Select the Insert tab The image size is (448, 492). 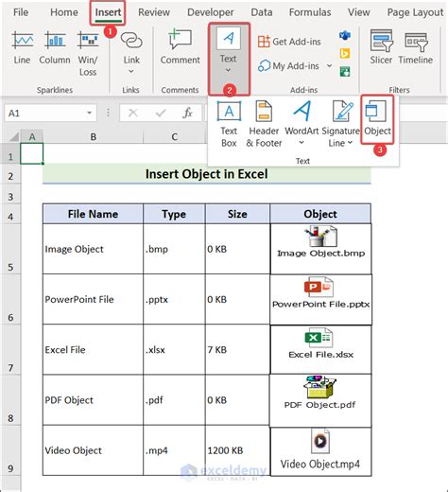(108, 12)
